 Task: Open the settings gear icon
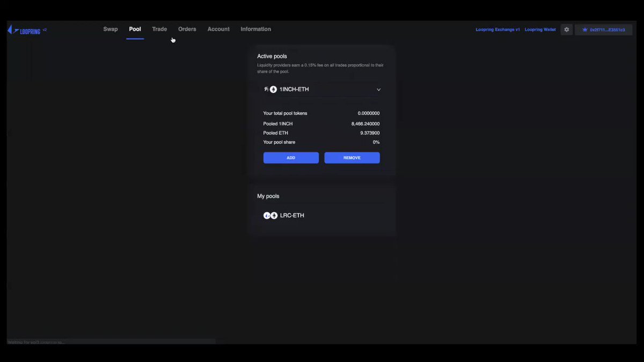(566, 29)
